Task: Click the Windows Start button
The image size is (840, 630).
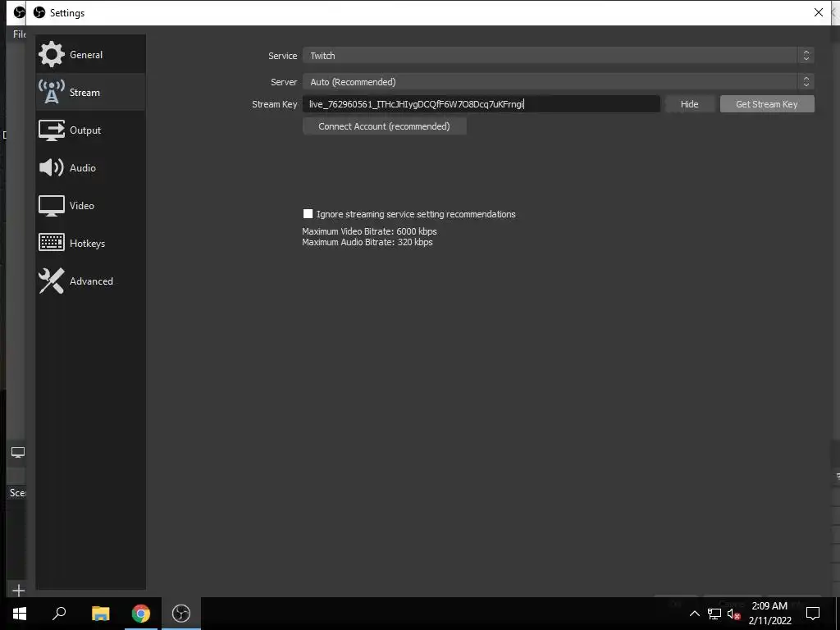Action: click(20, 614)
